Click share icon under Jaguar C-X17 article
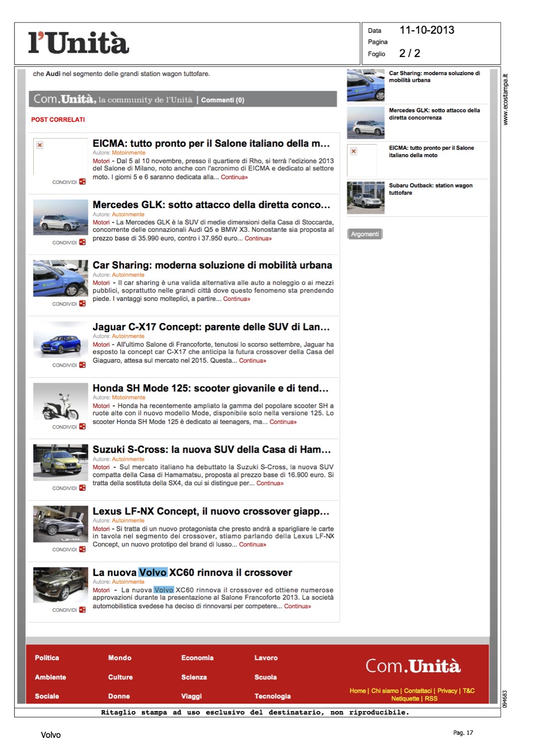The image size is (539, 756). tap(82, 365)
